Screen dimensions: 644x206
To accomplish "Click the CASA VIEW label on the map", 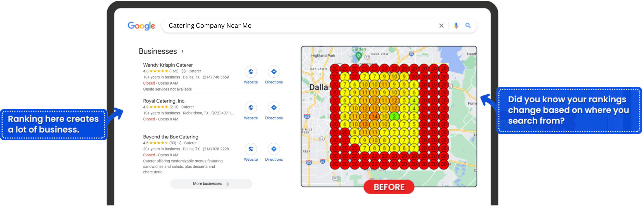I will [380, 54].
